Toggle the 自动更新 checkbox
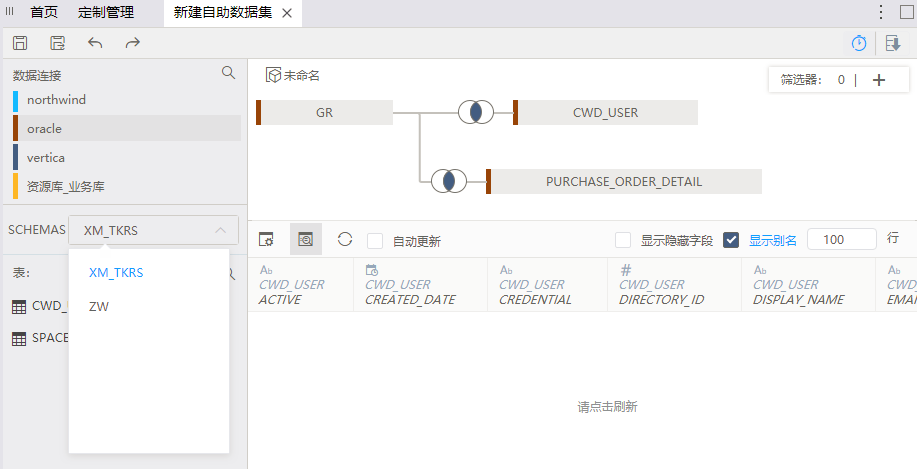 pos(375,241)
